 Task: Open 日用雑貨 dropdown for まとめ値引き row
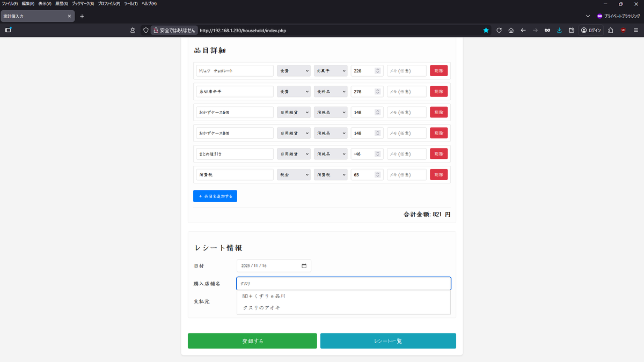(294, 154)
